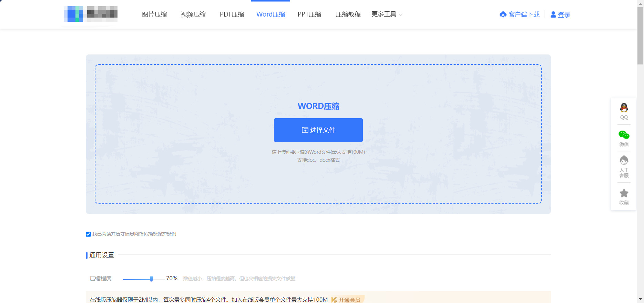
Task: Open the QQ contact icon
Action: pyautogui.click(x=624, y=108)
